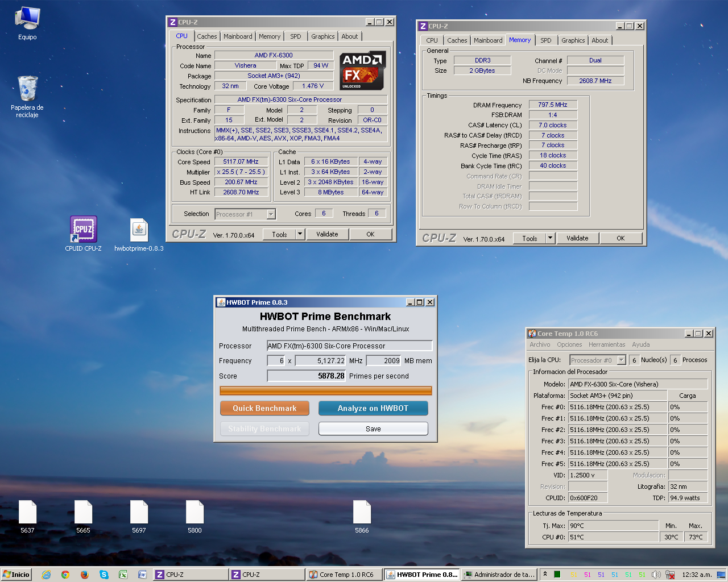Click the volume speaker tray icon
This screenshot has width=728, height=582.
(656, 575)
